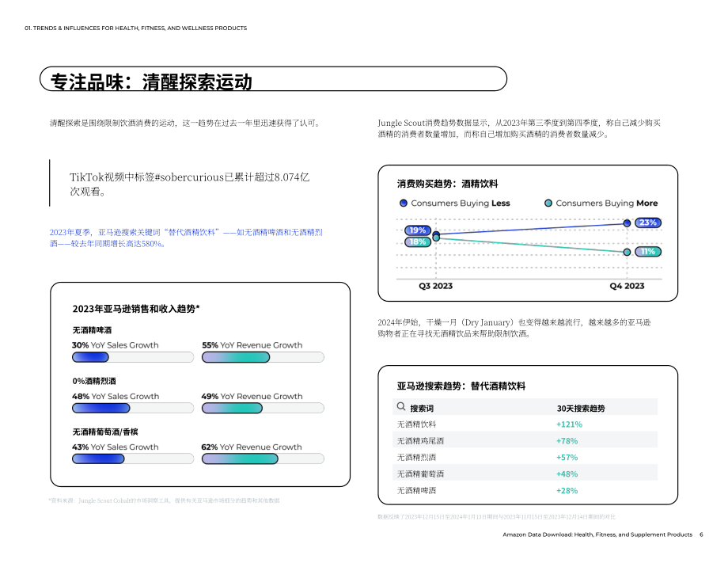The height and width of the screenshot is (563, 728).
Task: Click the heading 亚马逊搜索趋势：替代酒精饮料
Action: point(461,386)
